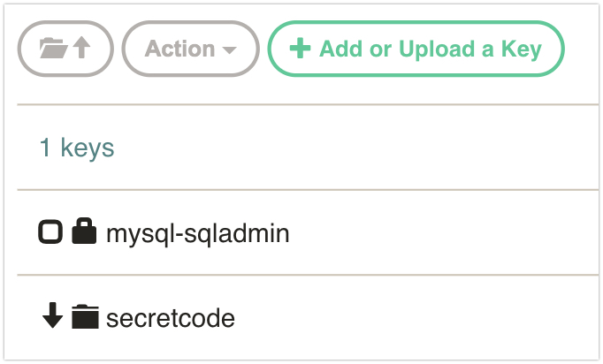Click the green plus icon
The height and width of the screenshot is (364, 603).
(x=300, y=49)
